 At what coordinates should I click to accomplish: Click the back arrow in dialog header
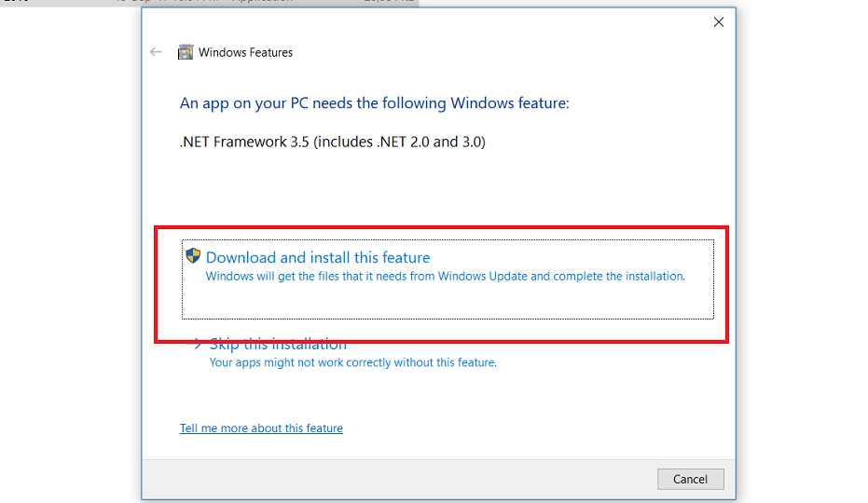156,52
